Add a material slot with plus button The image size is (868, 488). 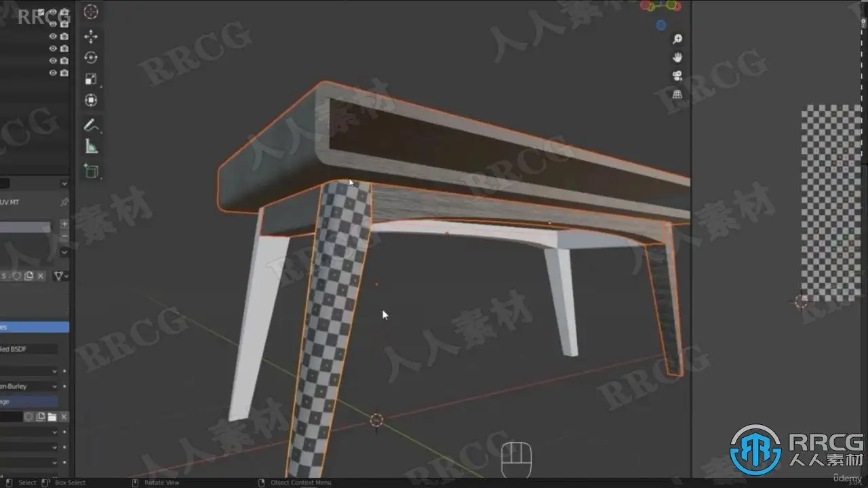coord(64,224)
